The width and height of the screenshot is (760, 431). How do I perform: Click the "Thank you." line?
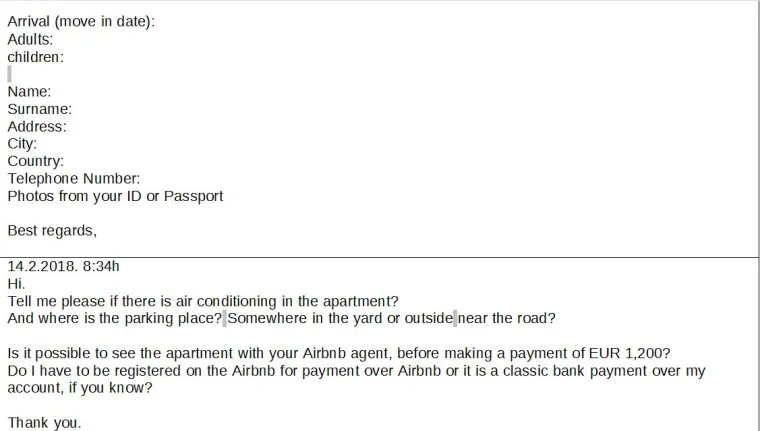point(44,423)
